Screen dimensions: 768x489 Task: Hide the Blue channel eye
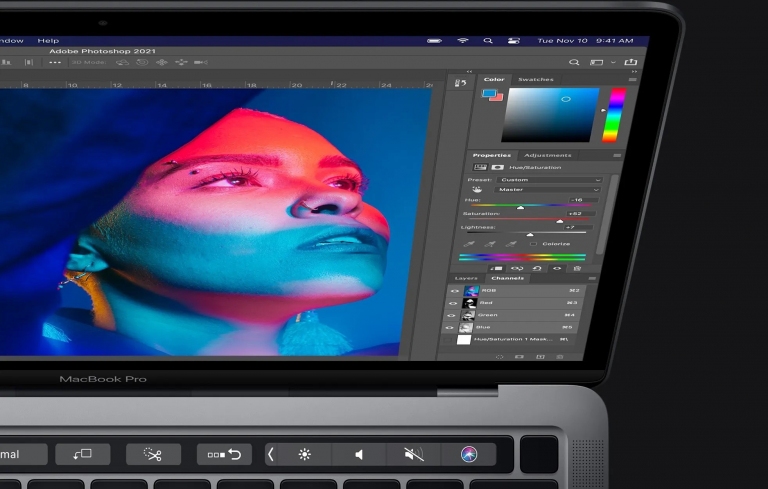(x=450, y=327)
